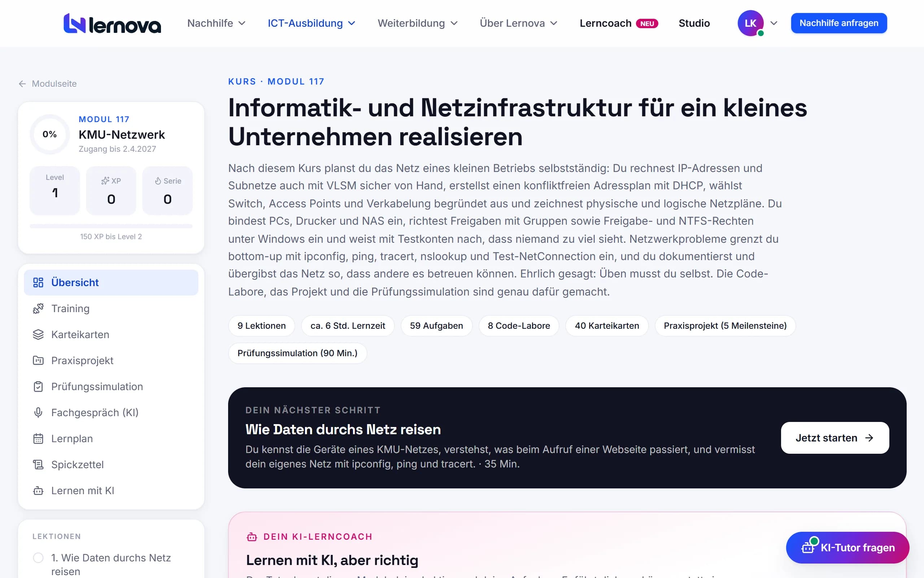Click the 'LEKTIONEN' section label
Screen dimensions: 924x578
click(x=57, y=536)
